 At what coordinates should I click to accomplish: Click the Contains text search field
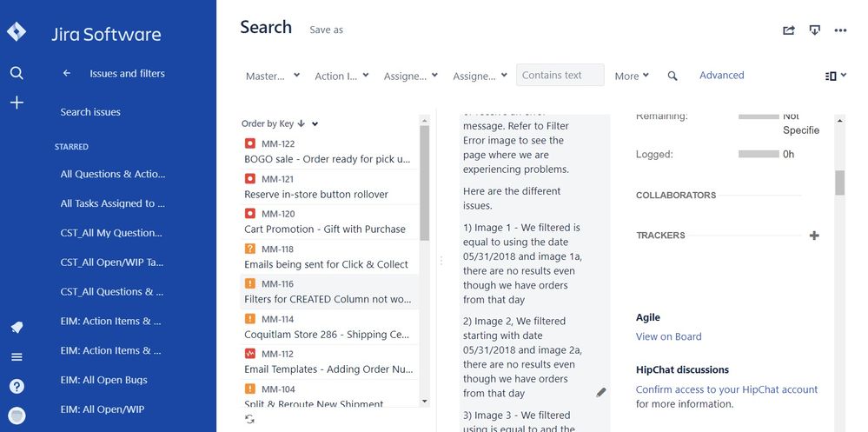point(560,75)
